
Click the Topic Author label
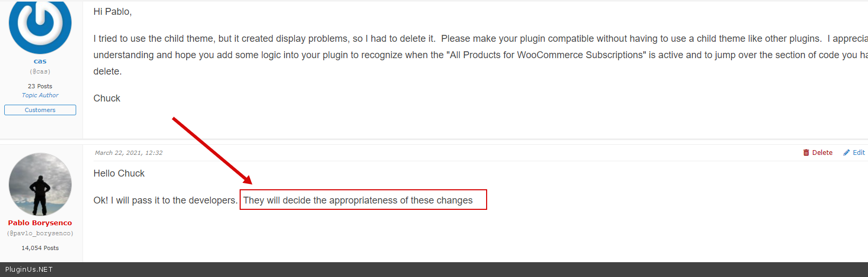pyautogui.click(x=40, y=95)
